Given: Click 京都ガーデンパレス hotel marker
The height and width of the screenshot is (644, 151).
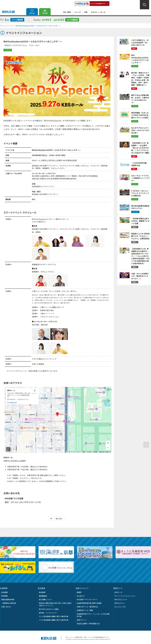Looking at the screenshot, I should coord(64,421).
